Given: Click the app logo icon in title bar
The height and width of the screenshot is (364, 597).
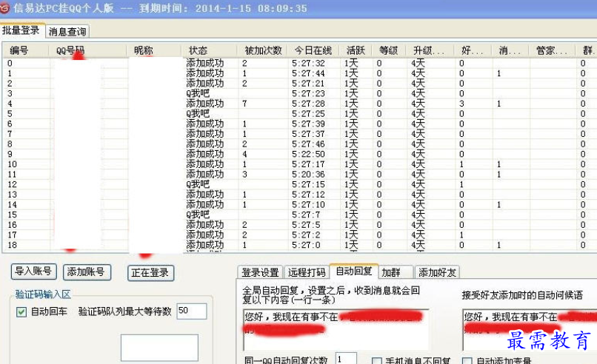Looking at the screenshot, I should pyautogui.click(x=4, y=7).
